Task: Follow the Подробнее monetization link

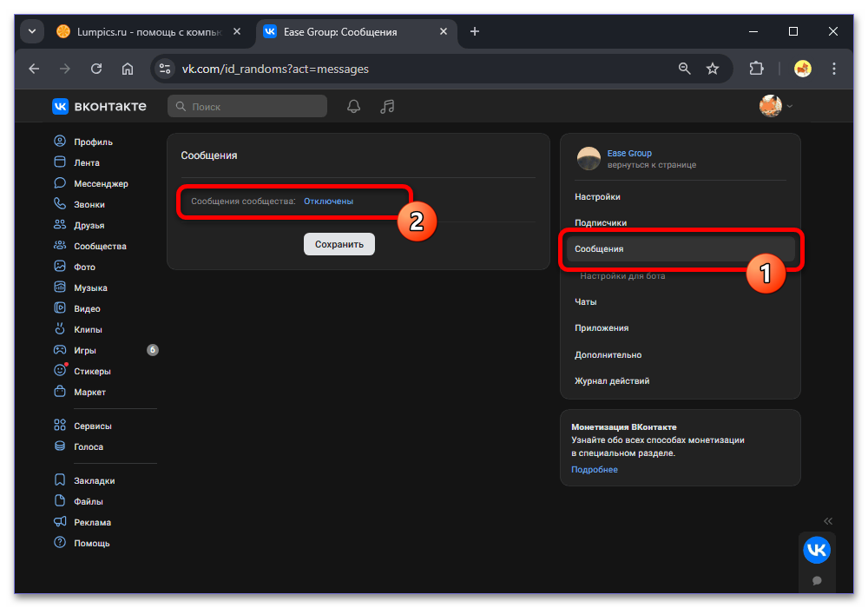Action: (595, 470)
